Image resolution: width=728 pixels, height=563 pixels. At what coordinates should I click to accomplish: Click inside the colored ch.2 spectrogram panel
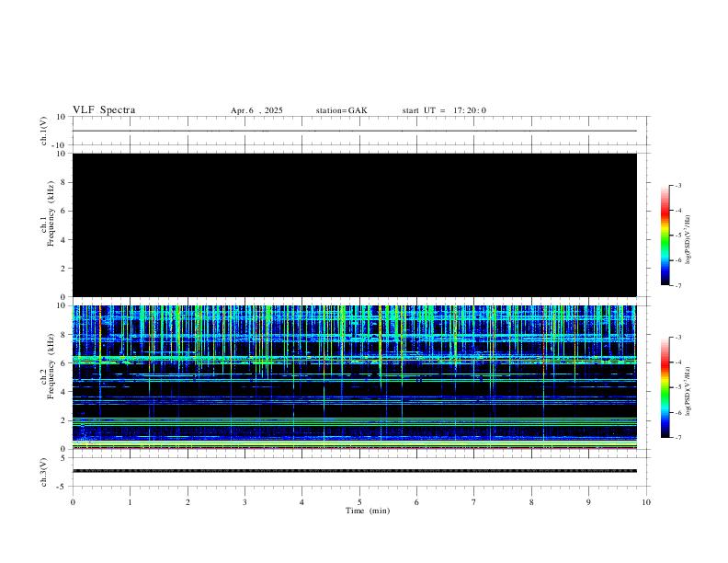pos(355,377)
